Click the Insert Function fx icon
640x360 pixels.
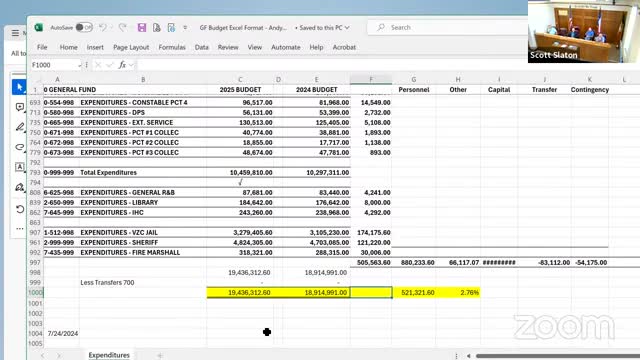coord(122,65)
